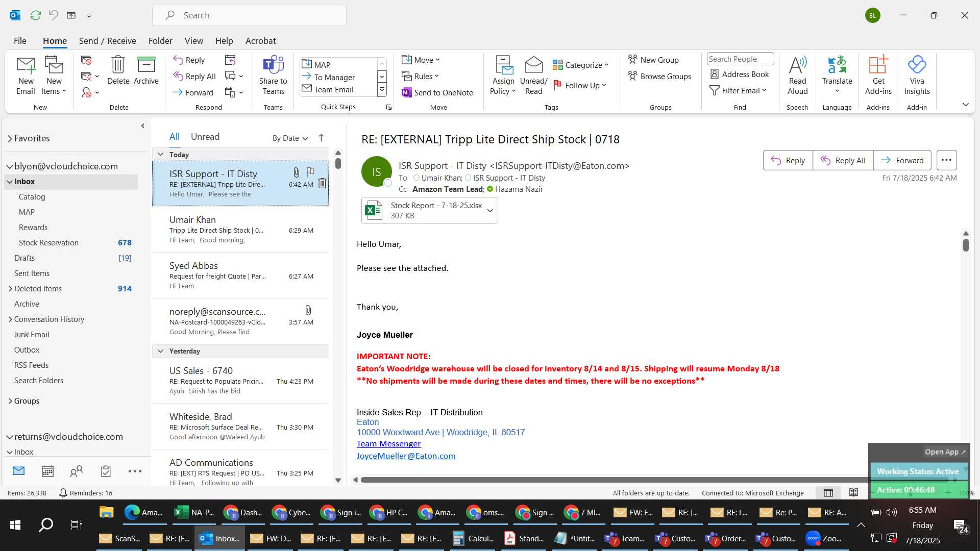980x551 pixels.
Task: Send the email to OneNote
Action: coord(437,92)
